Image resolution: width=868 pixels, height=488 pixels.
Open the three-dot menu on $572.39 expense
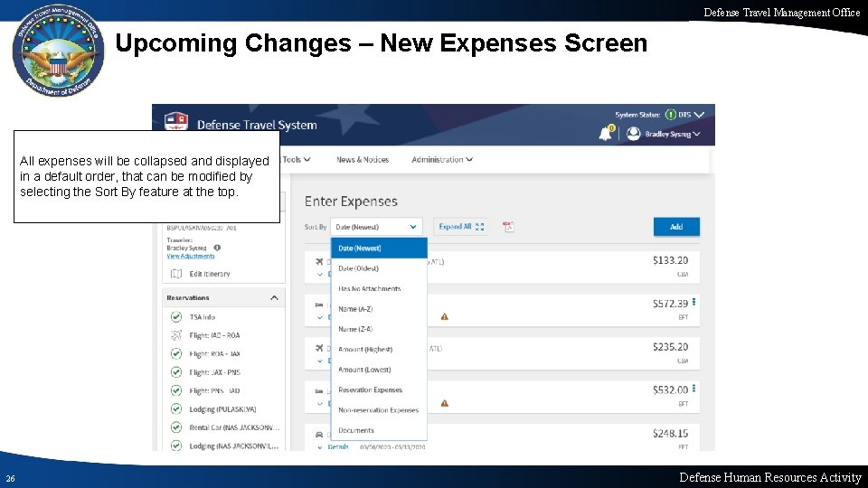693,302
